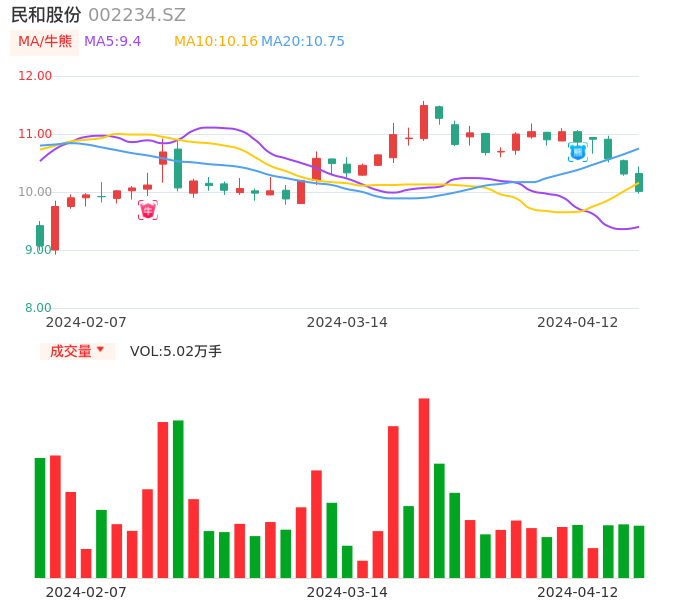
Task: Toggle the MA20:10.75 legend line
Action: pos(302,42)
